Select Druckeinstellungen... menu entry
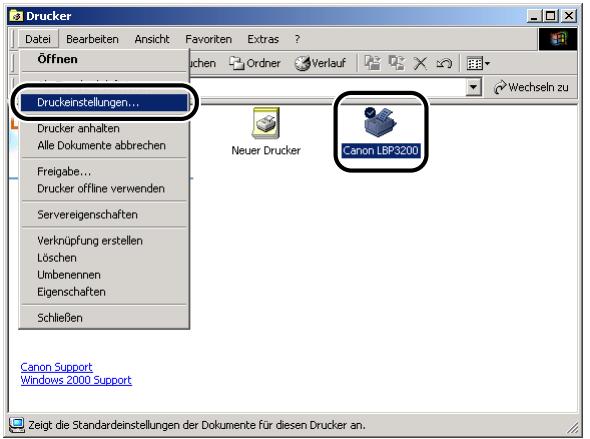 point(104,102)
